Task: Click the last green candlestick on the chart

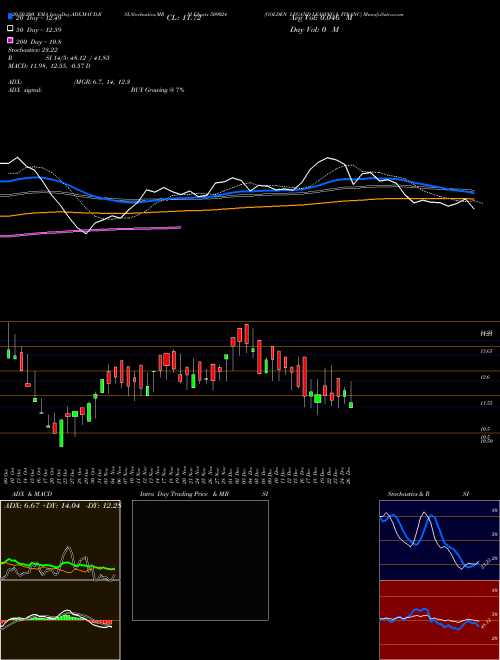Action: click(x=351, y=405)
